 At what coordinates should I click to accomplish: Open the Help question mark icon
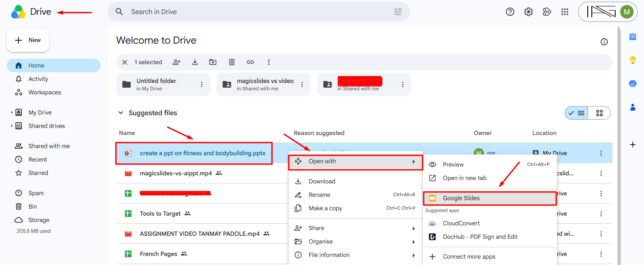coord(510,12)
